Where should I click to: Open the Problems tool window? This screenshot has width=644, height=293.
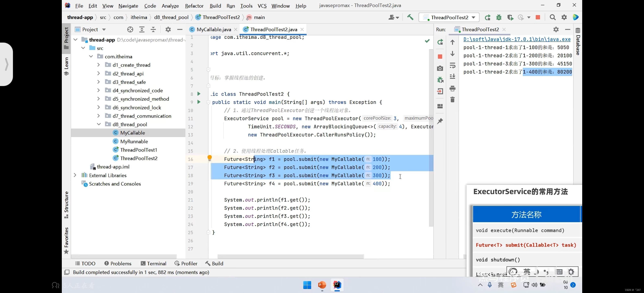click(x=118, y=263)
